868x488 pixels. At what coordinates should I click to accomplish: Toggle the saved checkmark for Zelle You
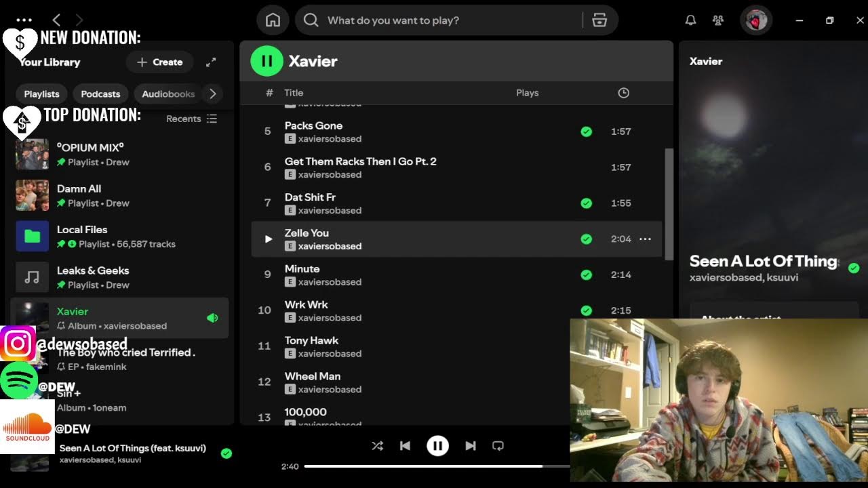586,239
